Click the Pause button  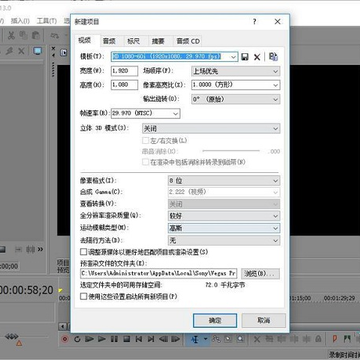tap(114, 339)
